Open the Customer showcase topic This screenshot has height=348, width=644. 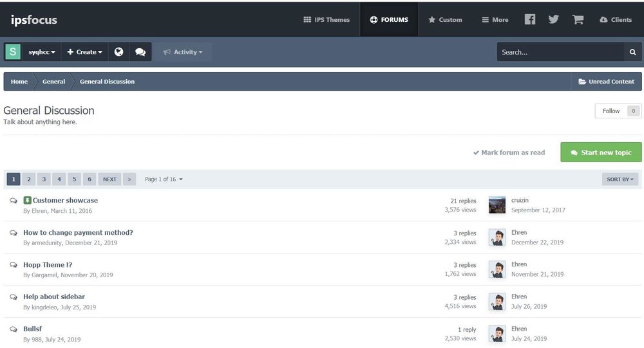click(x=65, y=201)
